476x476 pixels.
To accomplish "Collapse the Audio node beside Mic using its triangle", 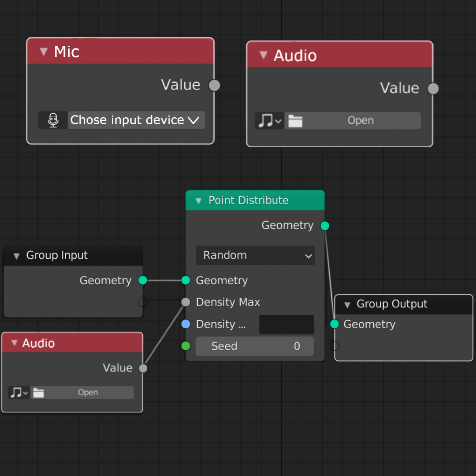I will coord(264,55).
